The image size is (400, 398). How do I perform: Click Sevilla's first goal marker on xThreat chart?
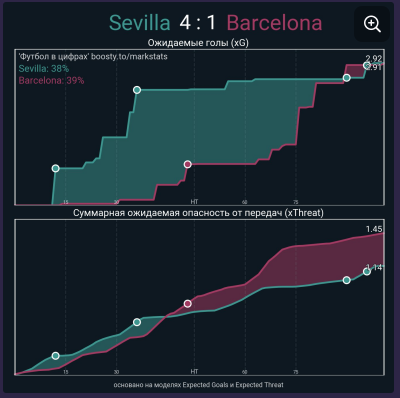[56, 356]
